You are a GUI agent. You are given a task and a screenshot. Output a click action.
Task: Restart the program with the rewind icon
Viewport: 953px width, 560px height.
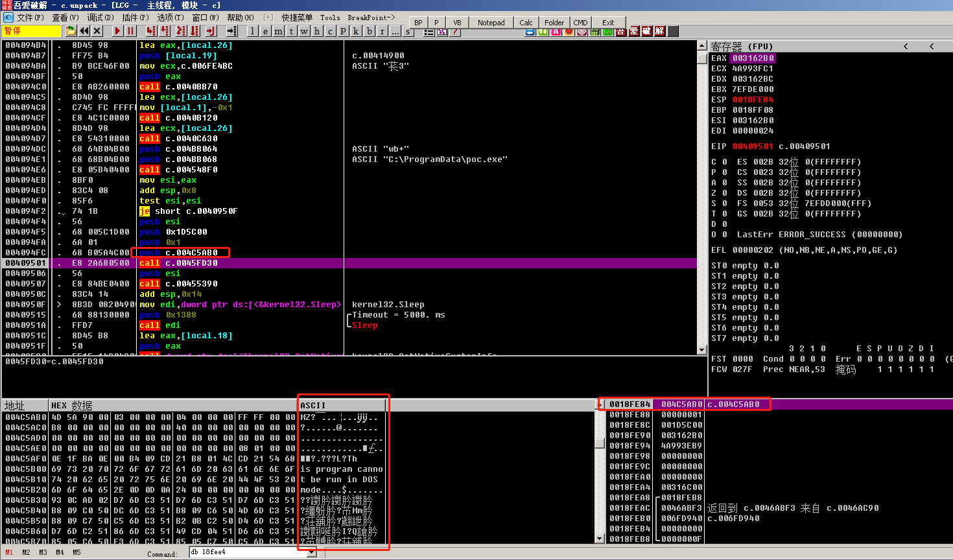(x=84, y=30)
